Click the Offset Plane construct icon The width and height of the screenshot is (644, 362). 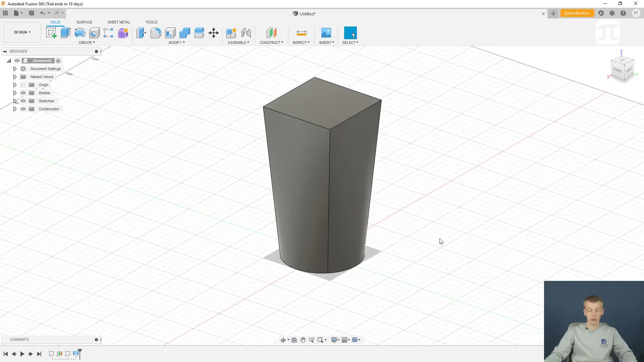271,33
